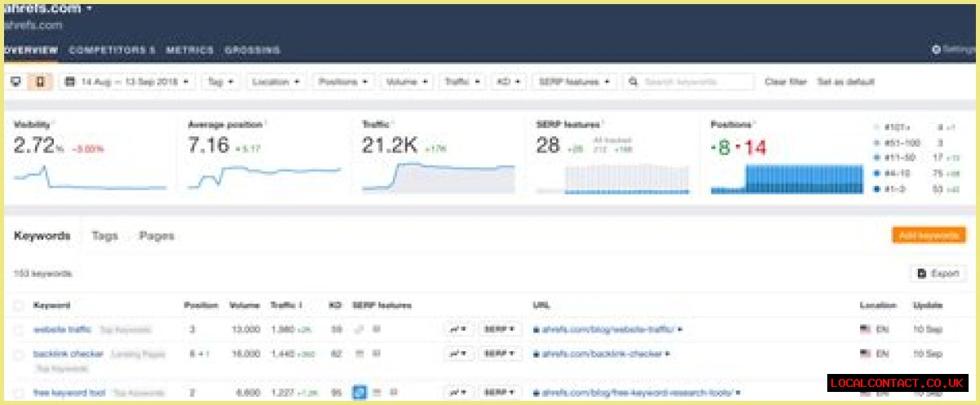Open SERP dropdown for website traffic
This screenshot has width=980, height=405.
pyautogui.click(x=499, y=329)
